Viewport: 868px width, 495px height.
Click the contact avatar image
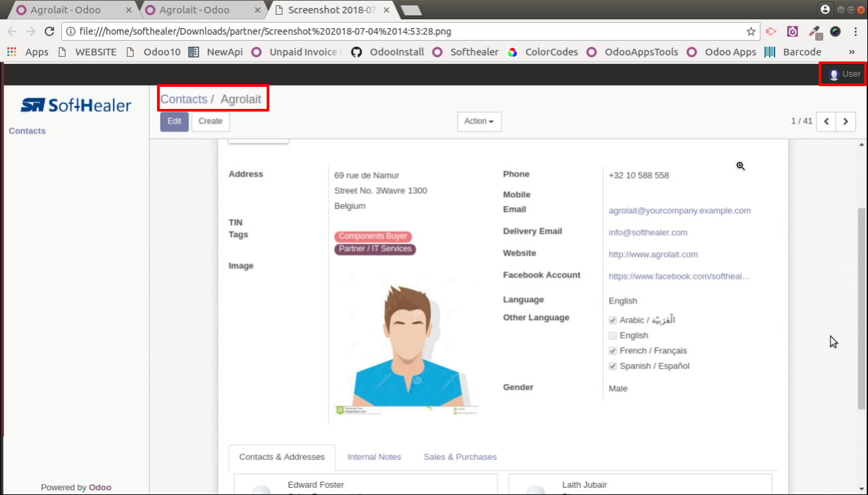pyautogui.click(x=407, y=345)
